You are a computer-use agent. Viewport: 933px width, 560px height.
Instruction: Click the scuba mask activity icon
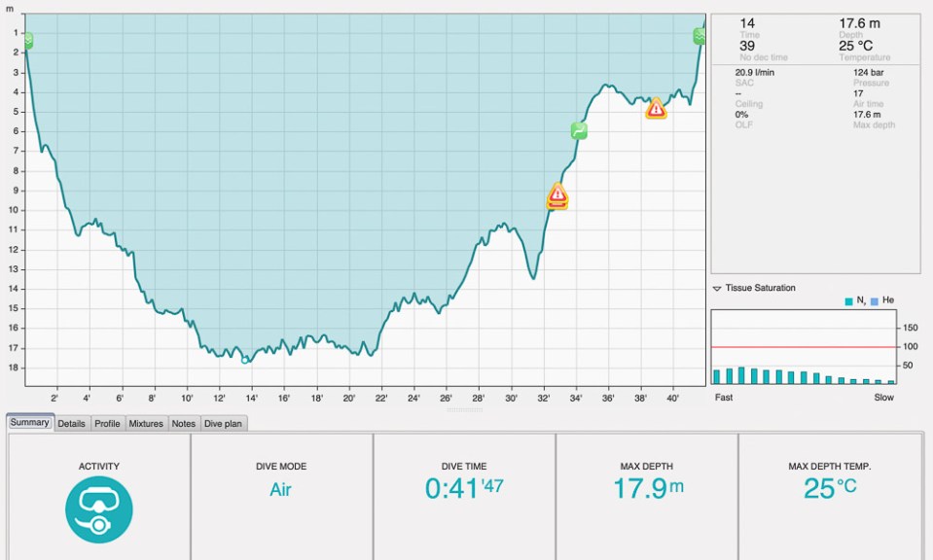(x=99, y=509)
